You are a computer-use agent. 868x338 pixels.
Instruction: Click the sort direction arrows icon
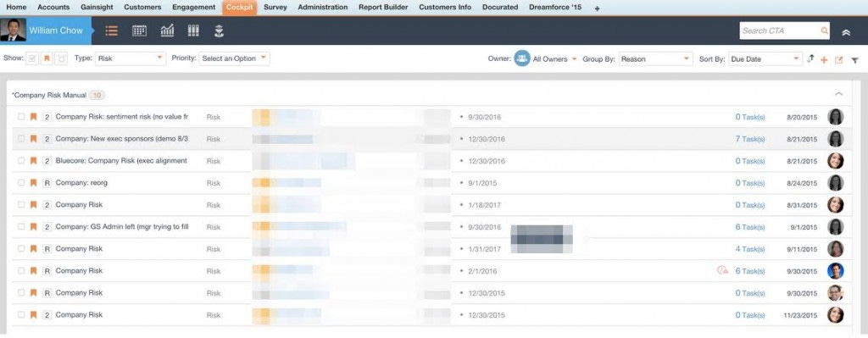point(810,58)
